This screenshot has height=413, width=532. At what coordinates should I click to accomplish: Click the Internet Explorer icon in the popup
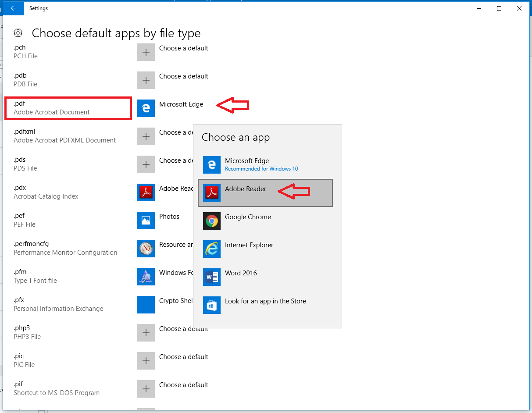click(x=212, y=249)
